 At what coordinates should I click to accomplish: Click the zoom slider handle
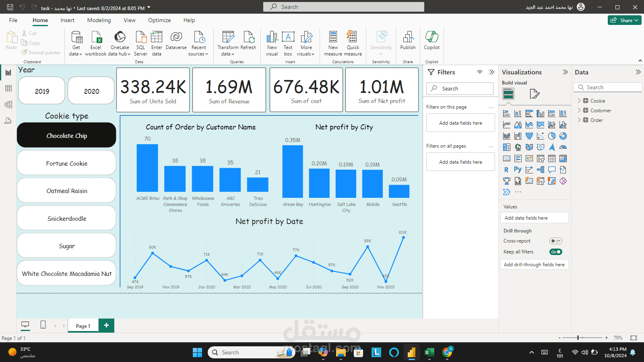(578, 338)
